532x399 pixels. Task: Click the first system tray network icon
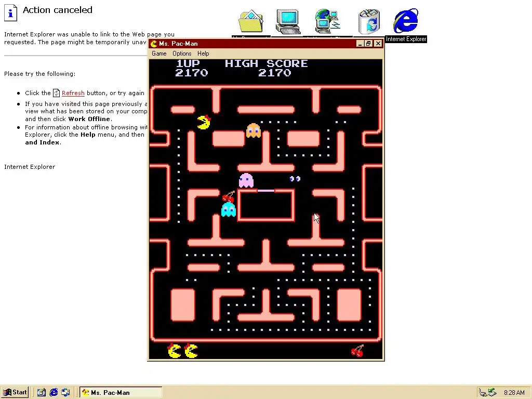pyautogui.click(x=483, y=393)
